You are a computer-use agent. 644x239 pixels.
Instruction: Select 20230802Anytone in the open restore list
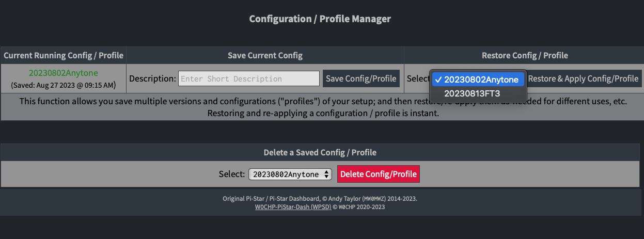click(x=481, y=79)
